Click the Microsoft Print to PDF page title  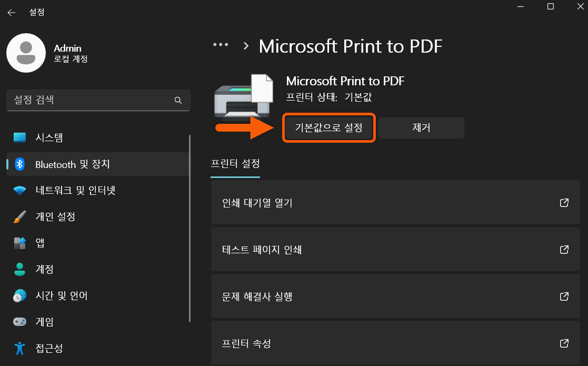click(350, 46)
